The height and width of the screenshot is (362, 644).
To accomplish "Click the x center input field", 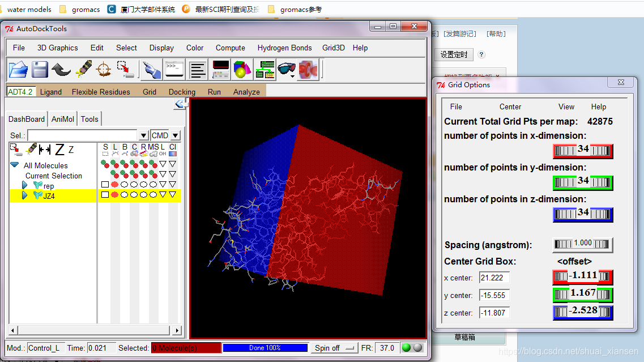I will coord(494,278).
